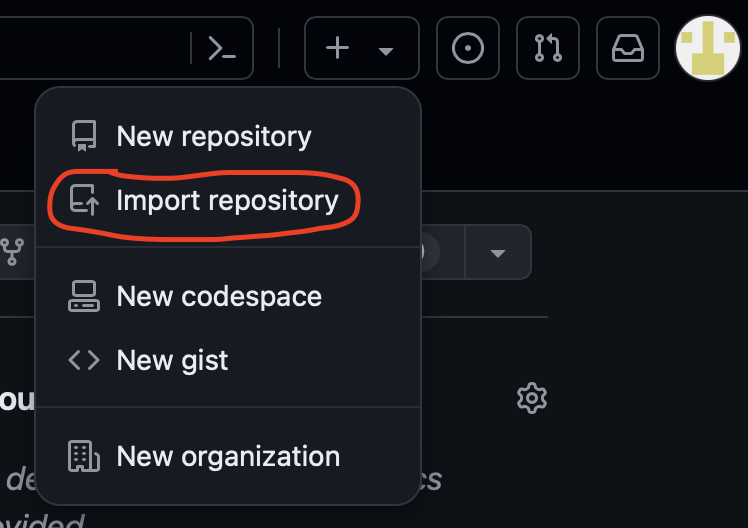Expand the caret beside the plus icon
The height and width of the screenshot is (528, 748).
(386, 50)
